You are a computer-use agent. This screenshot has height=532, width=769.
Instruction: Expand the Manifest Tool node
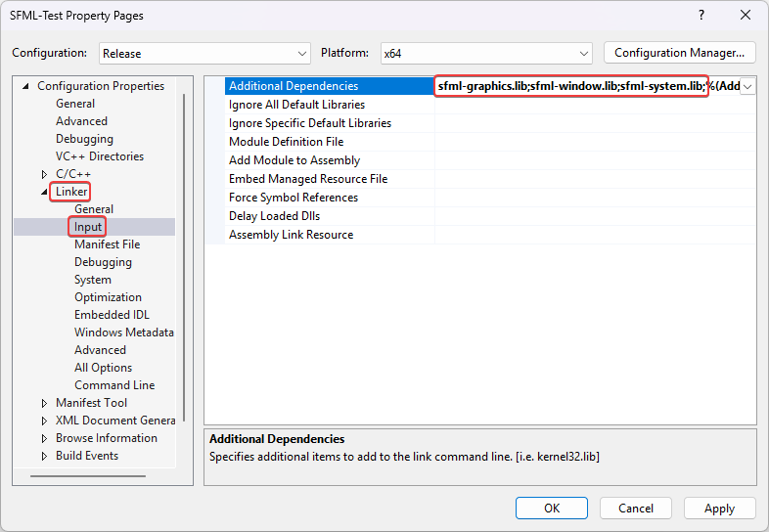point(44,403)
